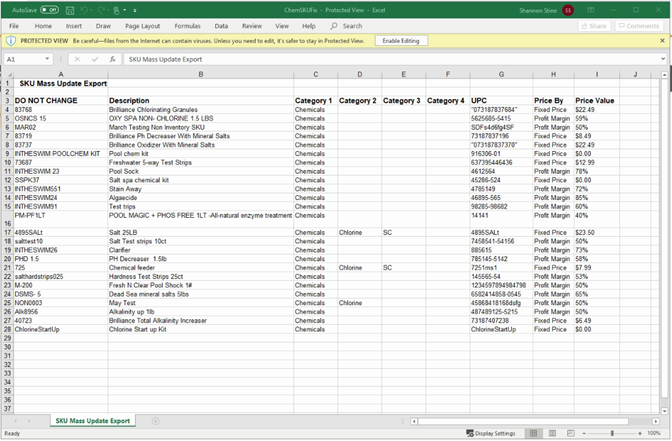Click the Redo arrow icon
Image resolution: width=672 pixels, height=441 pixels.
click(102, 10)
